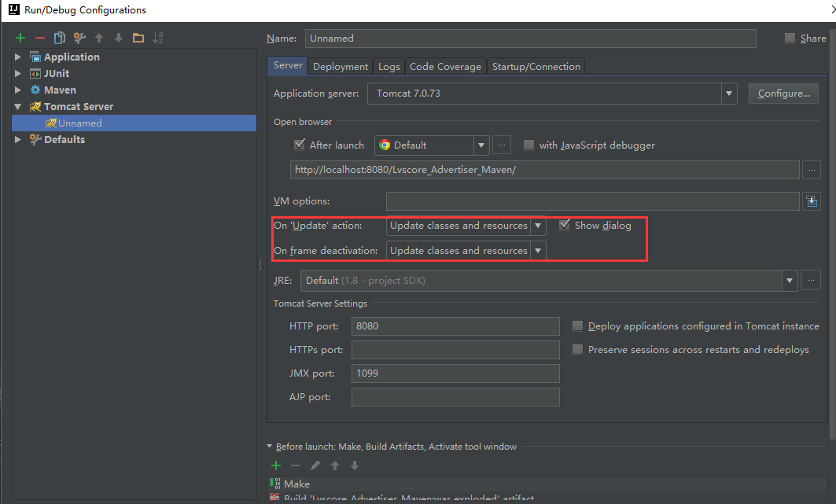Click browse button next to browser dropdown
Image resolution: width=836 pixels, height=504 pixels.
pos(502,145)
